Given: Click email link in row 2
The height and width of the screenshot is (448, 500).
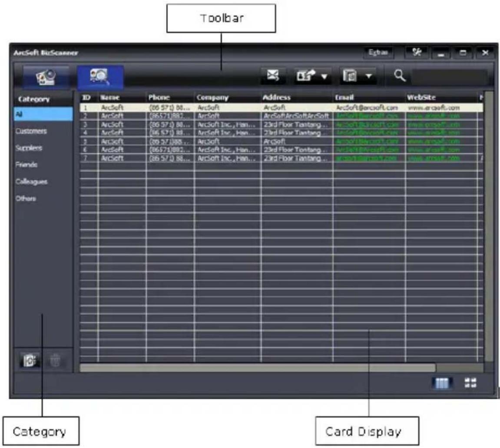Looking at the screenshot, I should pos(367,116).
